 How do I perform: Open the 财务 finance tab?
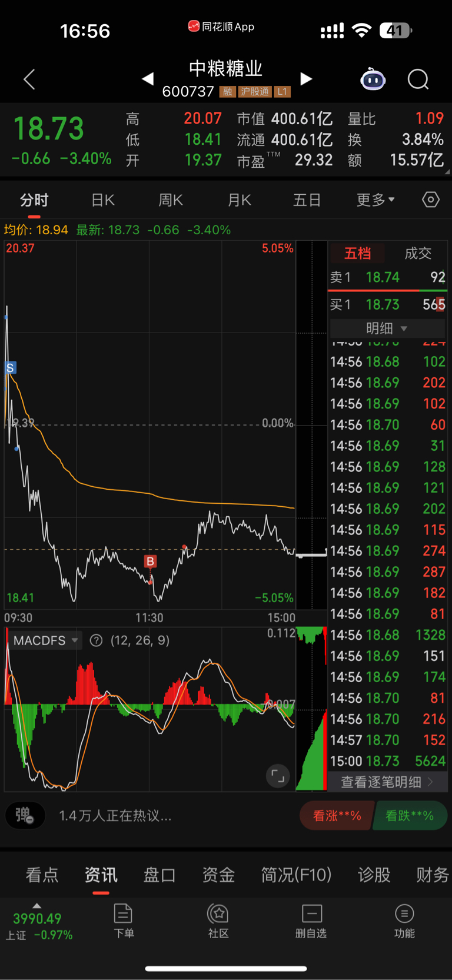click(x=433, y=875)
